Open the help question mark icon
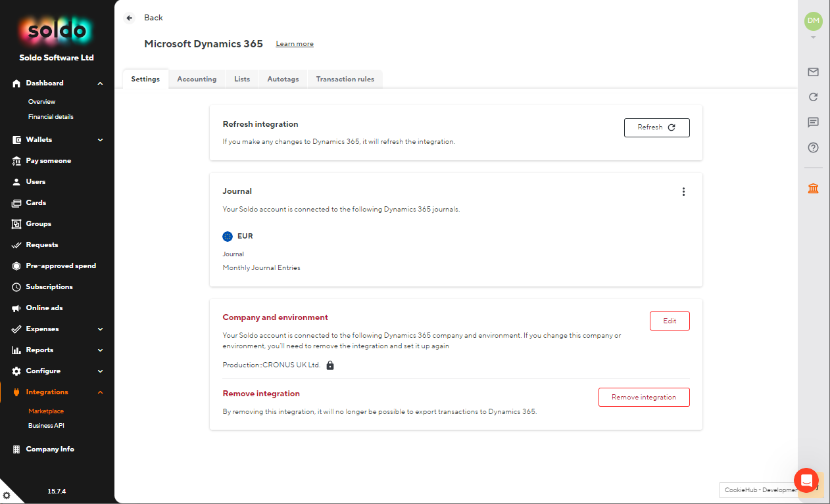Viewport: 830px width, 504px height. pos(814,148)
